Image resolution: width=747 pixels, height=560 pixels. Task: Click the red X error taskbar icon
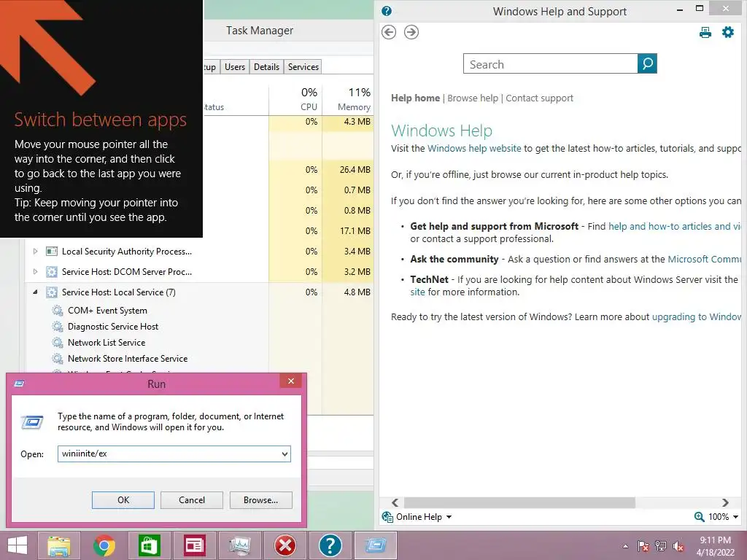click(285, 545)
